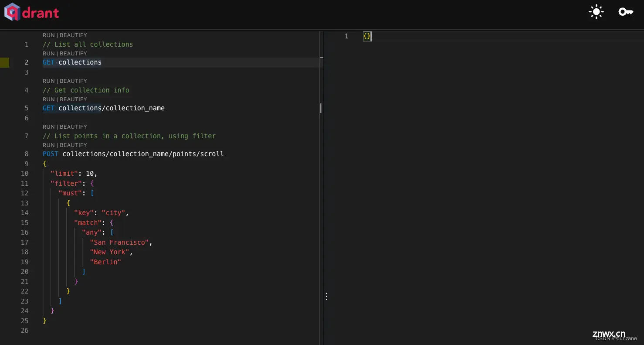Place cursor in "GET collections" on line 2
This screenshot has width=644, height=345.
click(x=72, y=62)
